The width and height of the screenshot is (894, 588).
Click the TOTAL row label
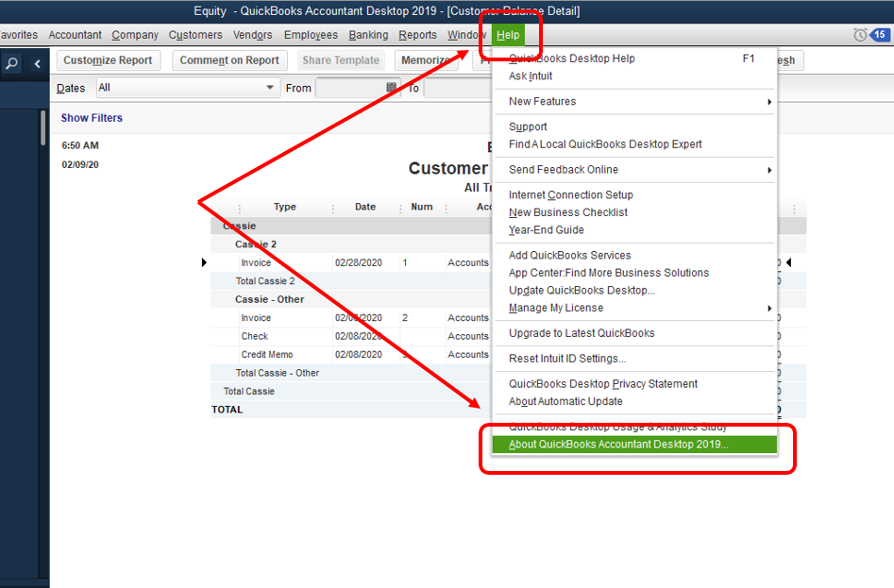227,410
